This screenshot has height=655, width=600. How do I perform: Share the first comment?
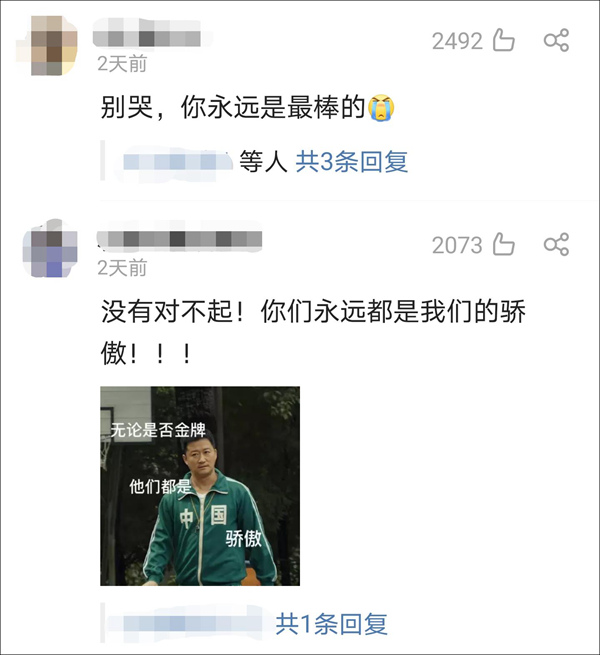tap(556, 40)
